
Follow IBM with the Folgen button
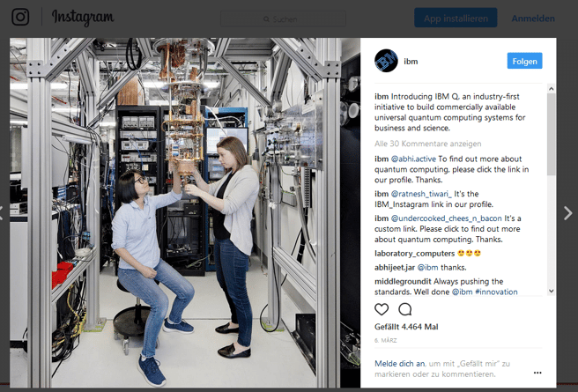coord(524,61)
